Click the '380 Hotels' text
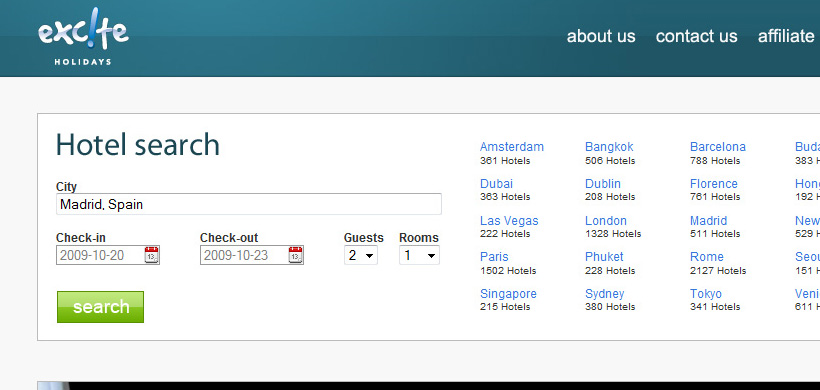The height and width of the screenshot is (390, 820). [x=610, y=307]
